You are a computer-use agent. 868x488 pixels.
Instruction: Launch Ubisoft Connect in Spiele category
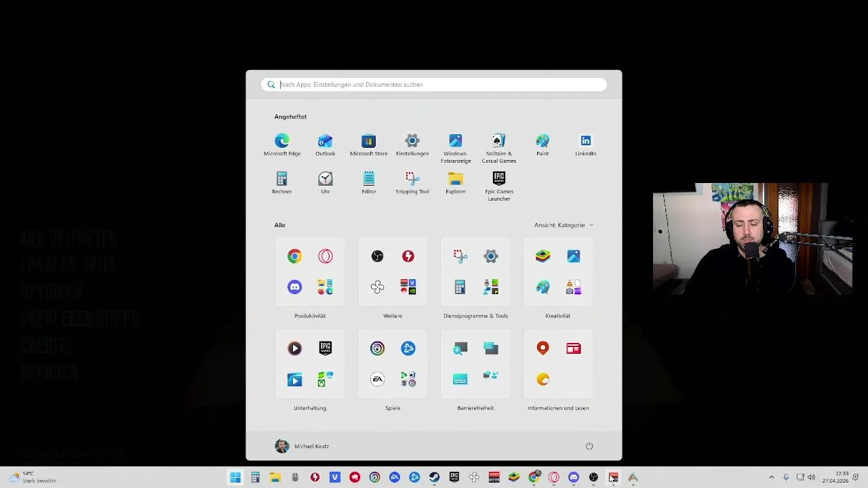point(377,348)
